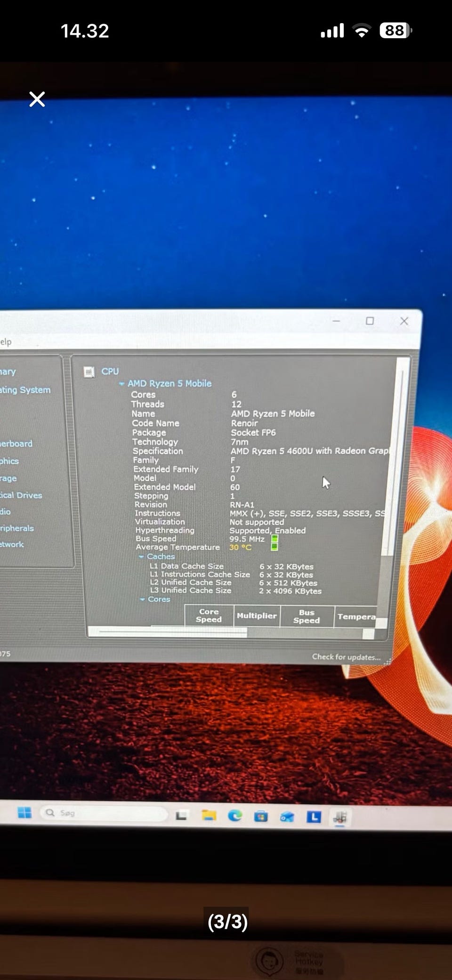Launch File Explorer from the taskbar

coord(209,815)
